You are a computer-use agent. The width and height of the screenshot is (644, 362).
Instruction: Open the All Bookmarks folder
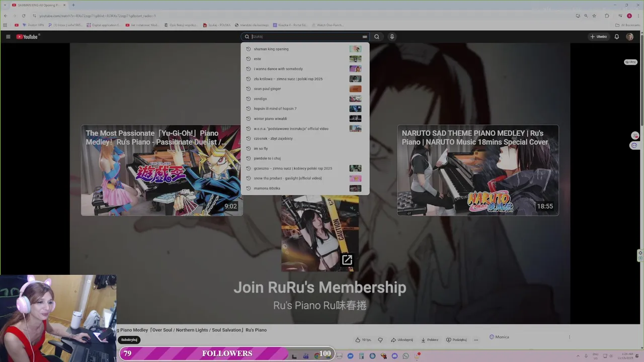click(628, 25)
